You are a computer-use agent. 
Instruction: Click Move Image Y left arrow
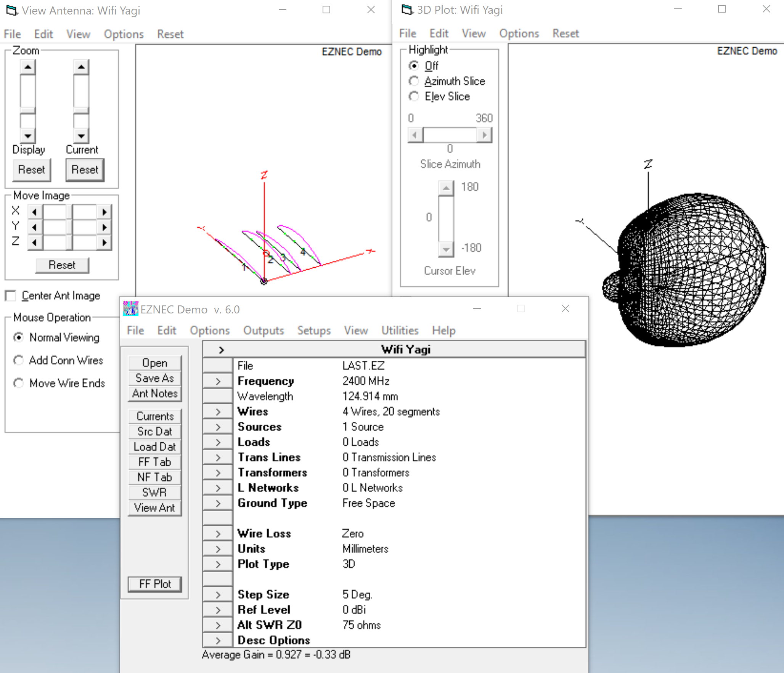click(x=35, y=227)
